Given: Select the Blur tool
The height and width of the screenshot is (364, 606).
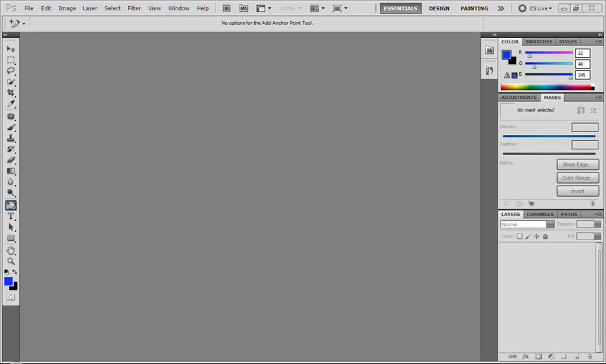Looking at the screenshot, I should [x=11, y=182].
